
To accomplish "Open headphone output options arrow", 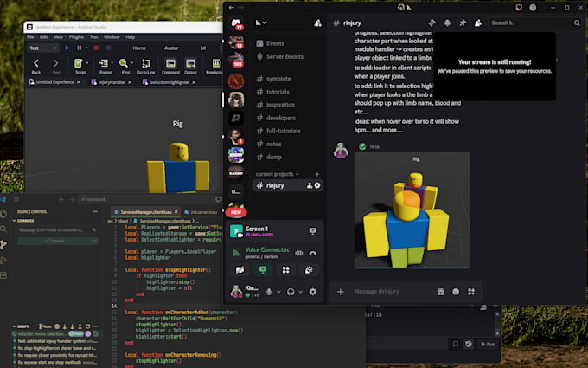I will 300,292.
